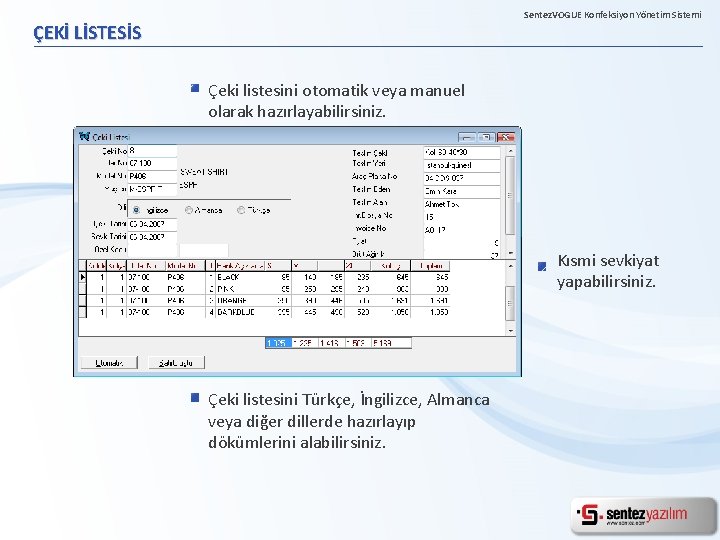
Task: Click the Model No field showing P406
Action: point(152,176)
